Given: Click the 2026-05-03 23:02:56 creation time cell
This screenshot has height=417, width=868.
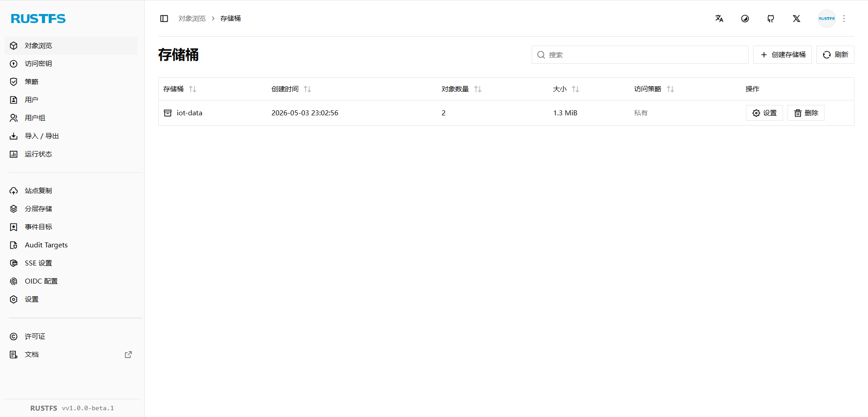Looking at the screenshot, I should [305, 113].
